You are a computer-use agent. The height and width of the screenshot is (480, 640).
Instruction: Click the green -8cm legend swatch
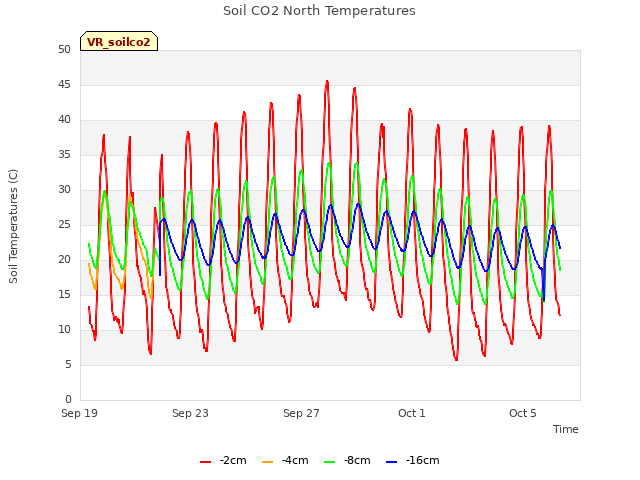[x=329, y=462]
